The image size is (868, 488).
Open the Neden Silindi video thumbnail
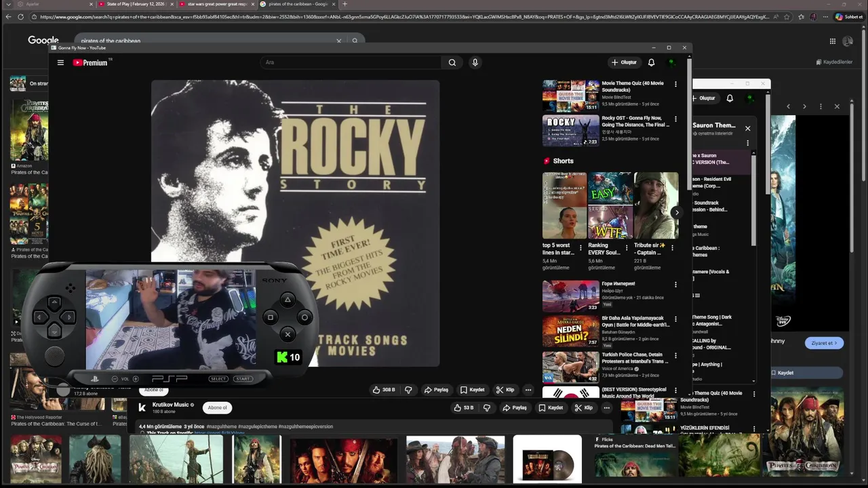click(x=570, y=331)
